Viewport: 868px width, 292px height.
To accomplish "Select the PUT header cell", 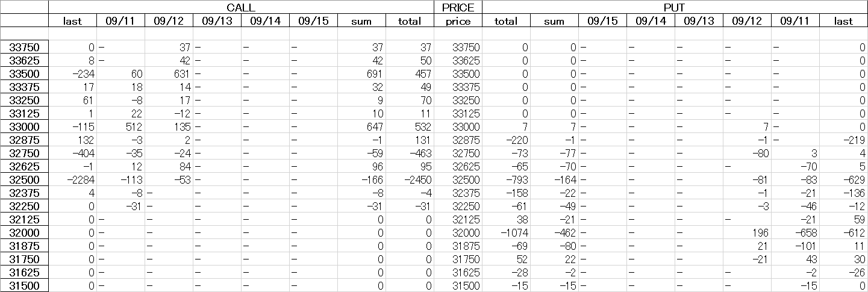I will pyautogui.click(x=675, y=7).
